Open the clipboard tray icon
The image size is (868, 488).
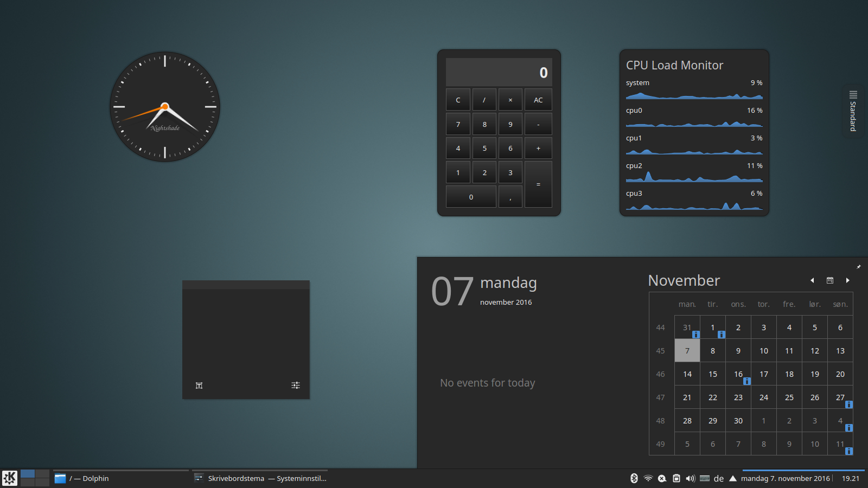point(676,478)
